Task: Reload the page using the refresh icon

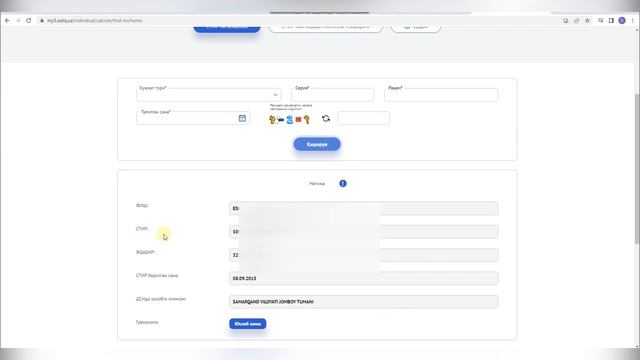Action: tap(29, 20)
